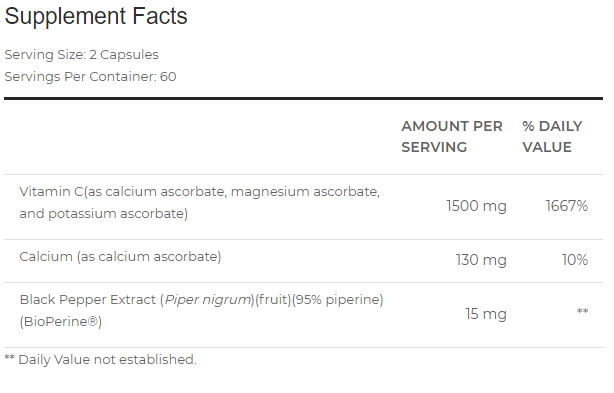This screenshot has width=614, height=393.
Task: Click Servings Per Container: 60 line
Action: 90,77
